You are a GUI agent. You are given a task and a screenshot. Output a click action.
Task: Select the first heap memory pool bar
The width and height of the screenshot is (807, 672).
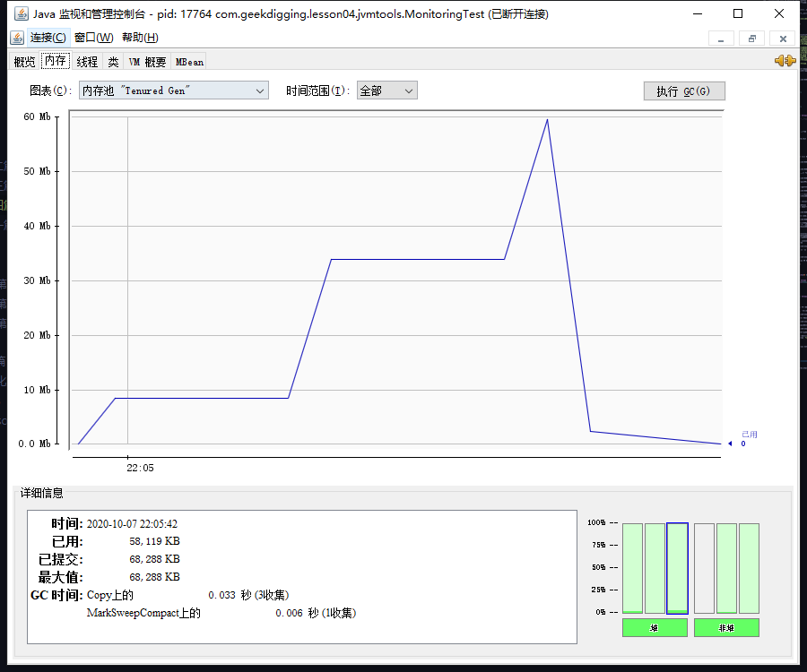coord(632,568)
